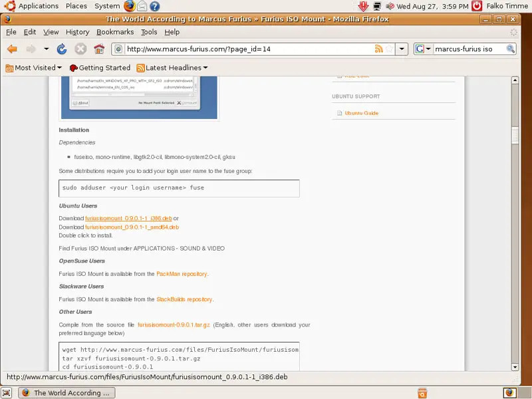Image resolution: width=532 pixels, height=399 pixels.
Task: Bookmark this page with the star icon
Action: point(390,49)
